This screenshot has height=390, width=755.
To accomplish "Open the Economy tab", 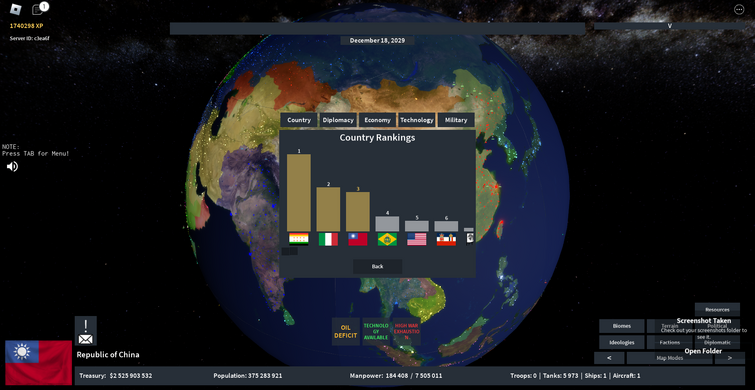I will point(378,120).
